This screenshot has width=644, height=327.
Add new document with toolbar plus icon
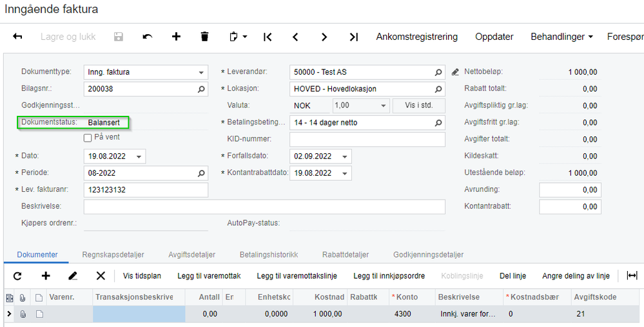tap(176, 37)
